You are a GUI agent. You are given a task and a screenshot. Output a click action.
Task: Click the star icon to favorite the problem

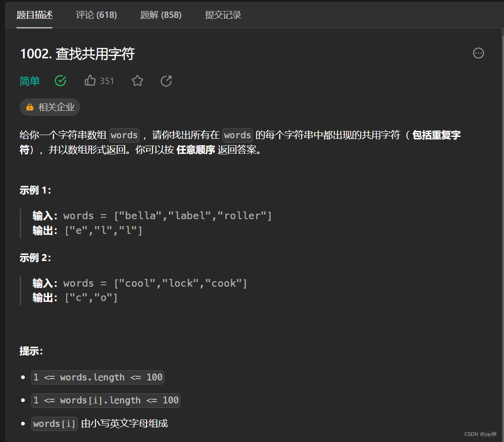137,80
